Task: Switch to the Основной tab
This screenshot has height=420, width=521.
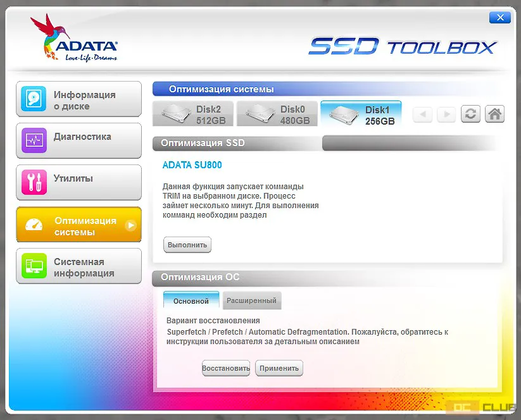Action: click(x=191, y=300)
